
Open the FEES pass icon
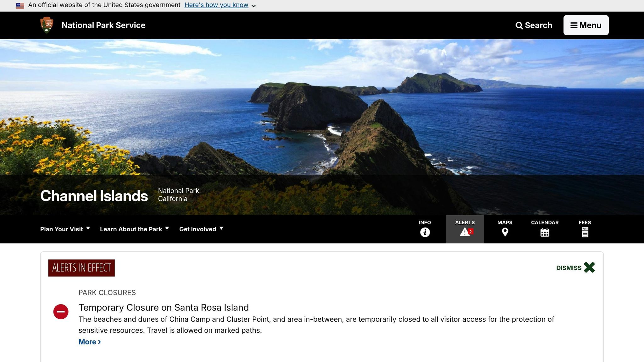(585, 232)
